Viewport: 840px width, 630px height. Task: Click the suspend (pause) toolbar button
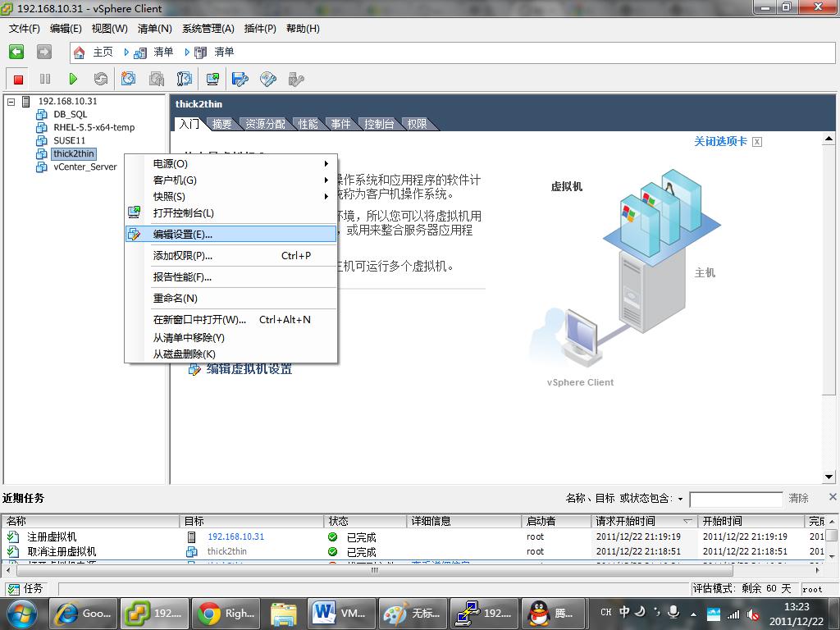point(45,80)
